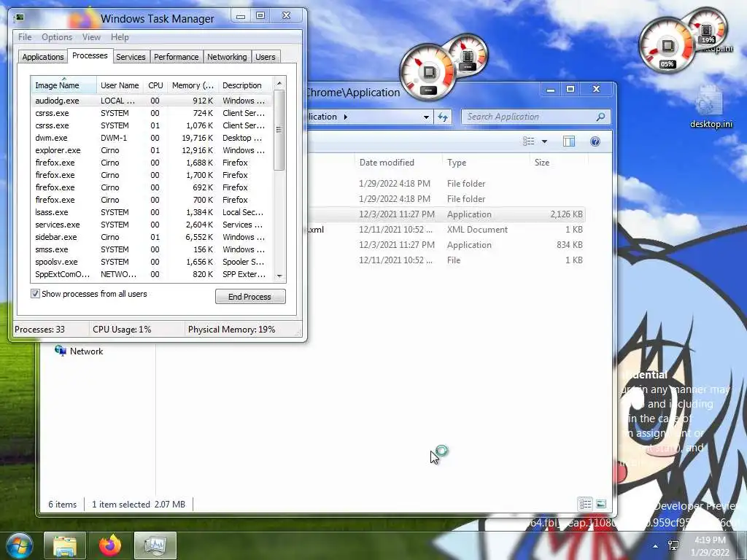The height and width of the screenshot is (560, 747).
Task: Sort by Date modified column
Action: [398, 163]
